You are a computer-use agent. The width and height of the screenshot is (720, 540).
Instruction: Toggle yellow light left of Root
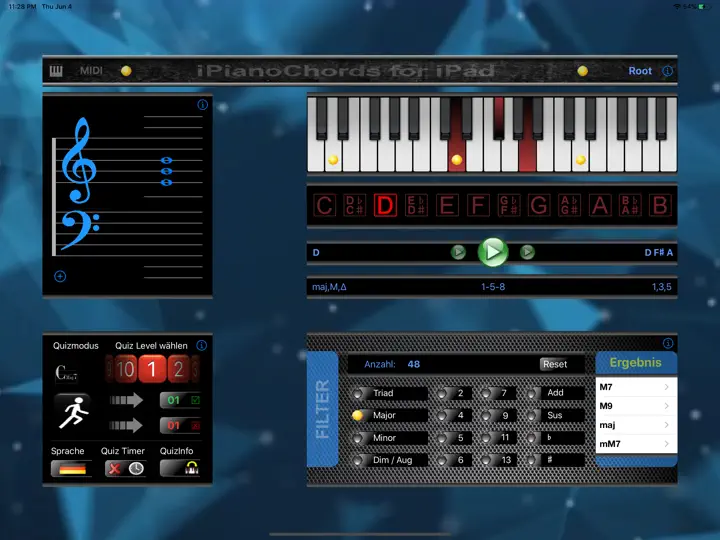coord(583,71)
